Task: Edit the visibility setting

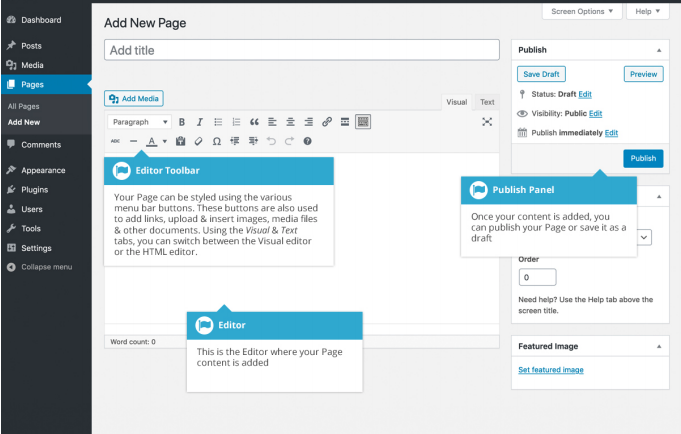Action: click(x=595, y=113)
